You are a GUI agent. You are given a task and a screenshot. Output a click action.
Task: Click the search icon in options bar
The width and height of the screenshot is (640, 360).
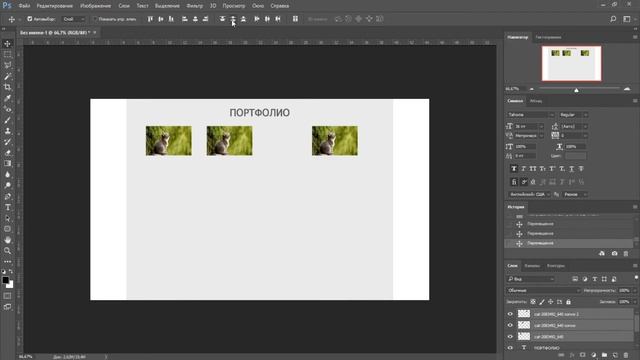(x=613, y=19)
